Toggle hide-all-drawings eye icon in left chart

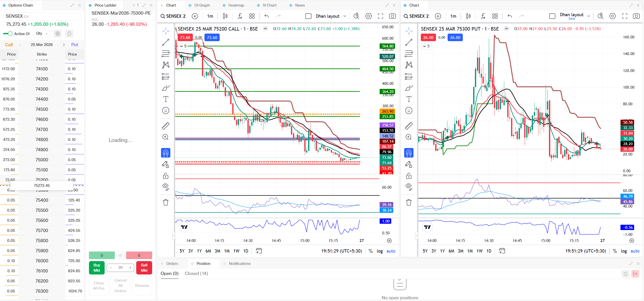[166, 187]
